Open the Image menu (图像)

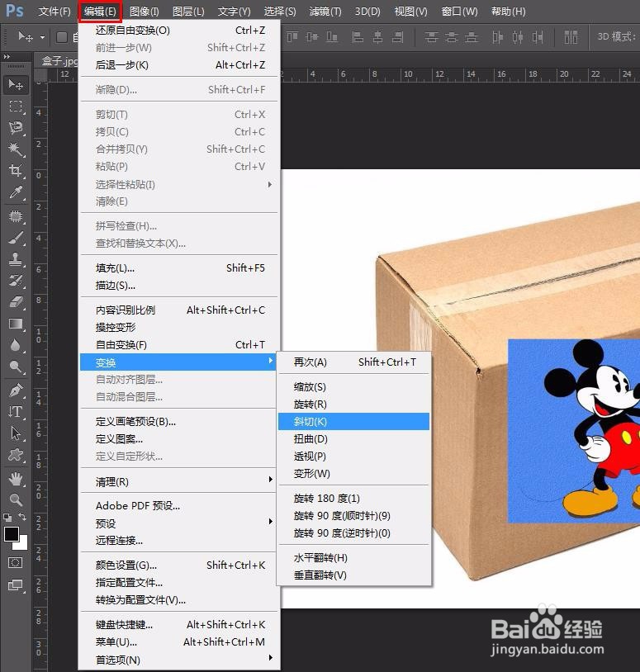point(144,12)
